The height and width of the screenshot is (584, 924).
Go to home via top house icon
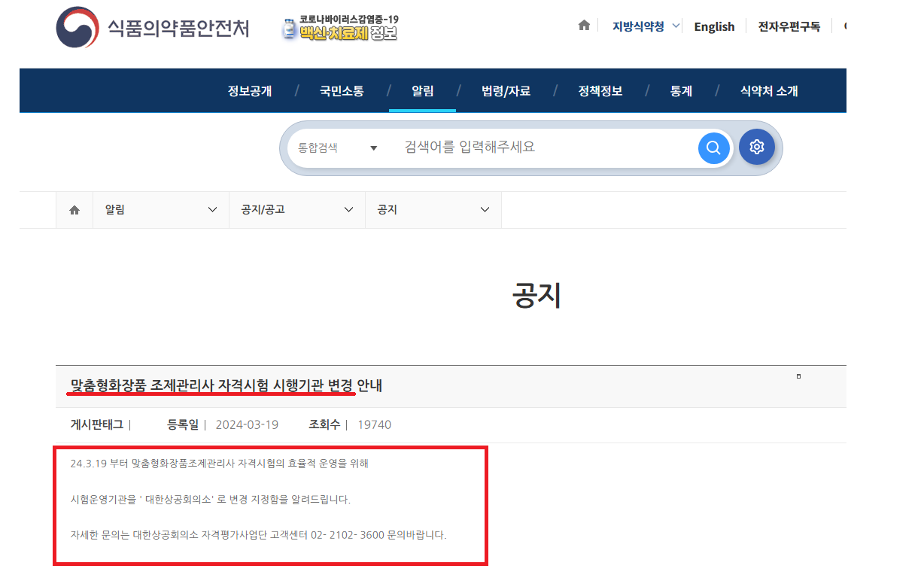[x=584, y=26]
